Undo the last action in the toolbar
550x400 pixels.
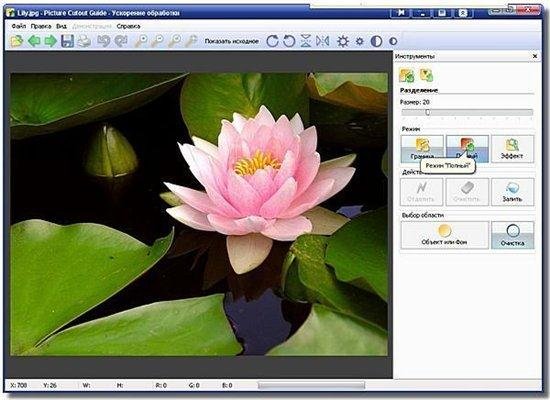coord(103,41)
